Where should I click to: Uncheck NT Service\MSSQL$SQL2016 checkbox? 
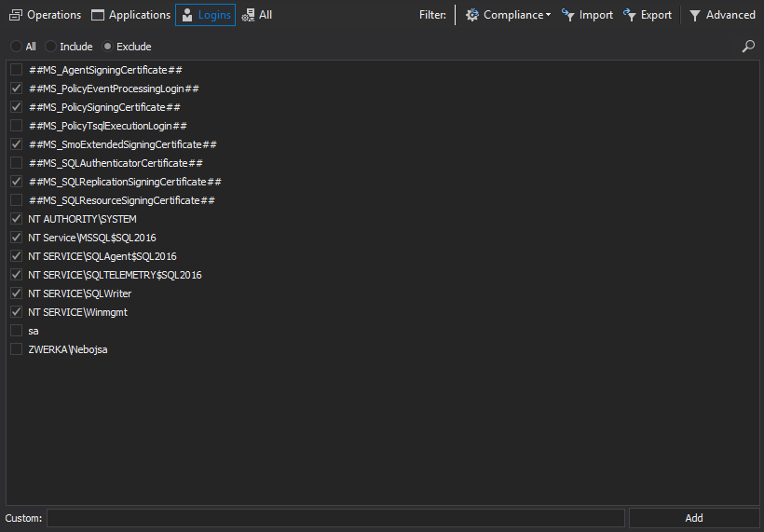[16, 238]
